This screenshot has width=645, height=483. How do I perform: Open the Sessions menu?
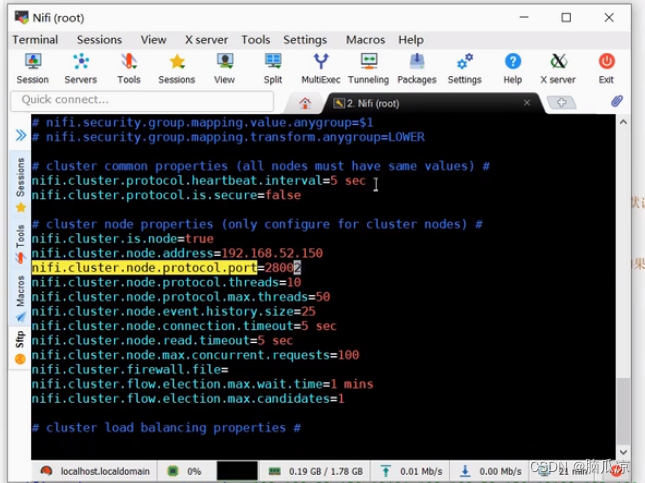99,40
